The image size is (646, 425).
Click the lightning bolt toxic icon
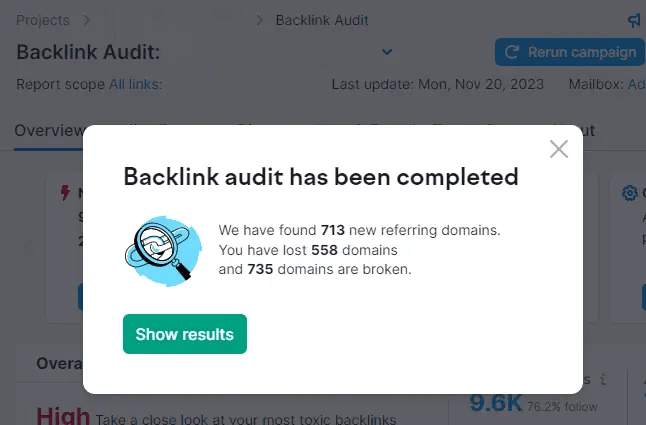65,192
